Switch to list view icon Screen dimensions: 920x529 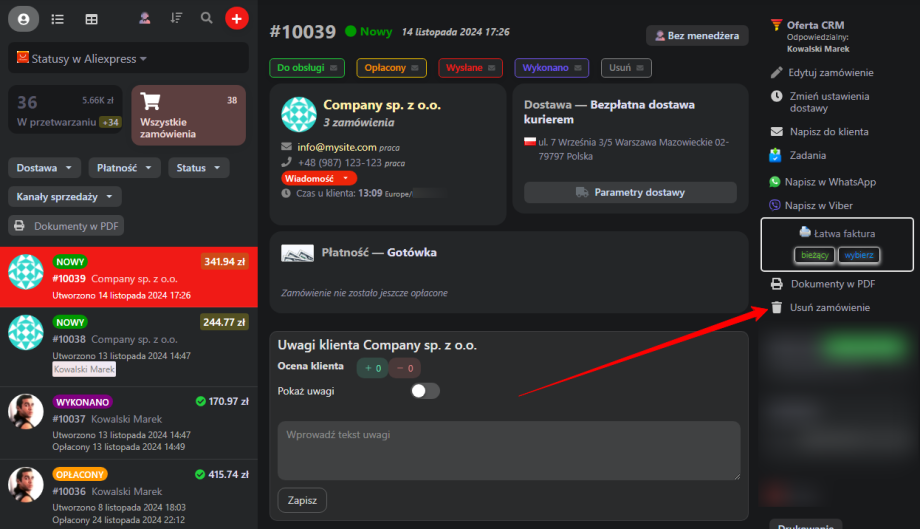[x=58, y=19]
